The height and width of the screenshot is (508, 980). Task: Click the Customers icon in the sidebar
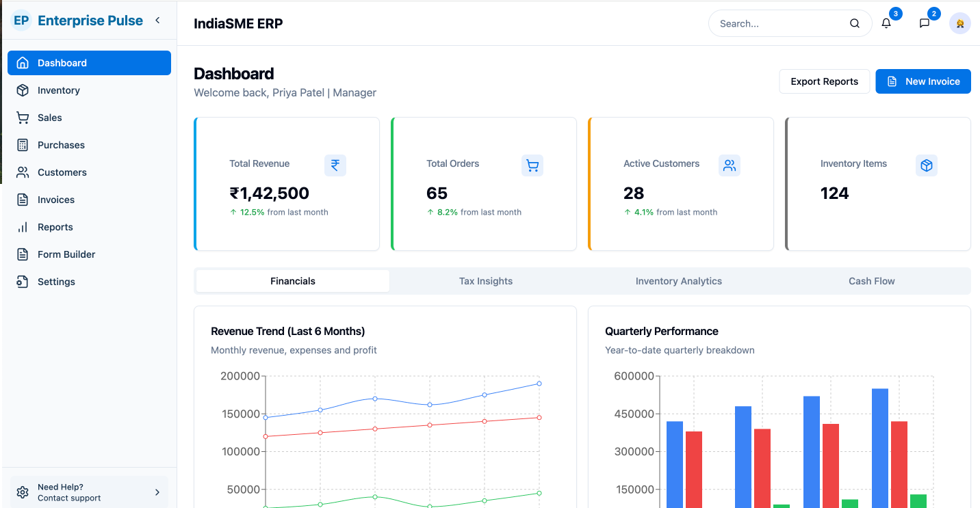(x=23, y=172)
